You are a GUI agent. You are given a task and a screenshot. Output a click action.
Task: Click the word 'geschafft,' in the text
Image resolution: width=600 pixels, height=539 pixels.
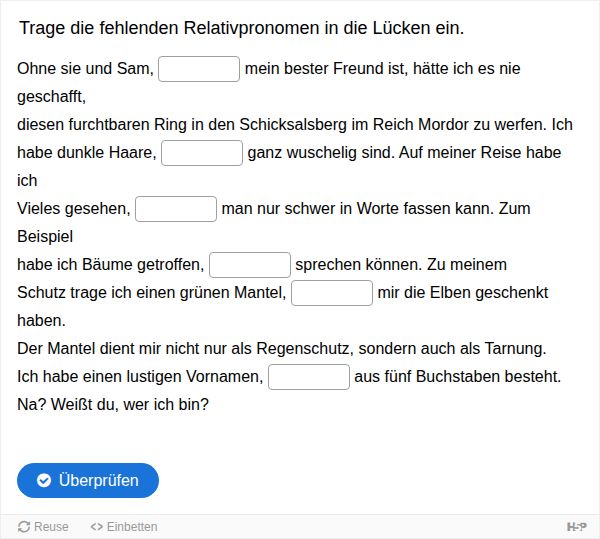[52, 97]
